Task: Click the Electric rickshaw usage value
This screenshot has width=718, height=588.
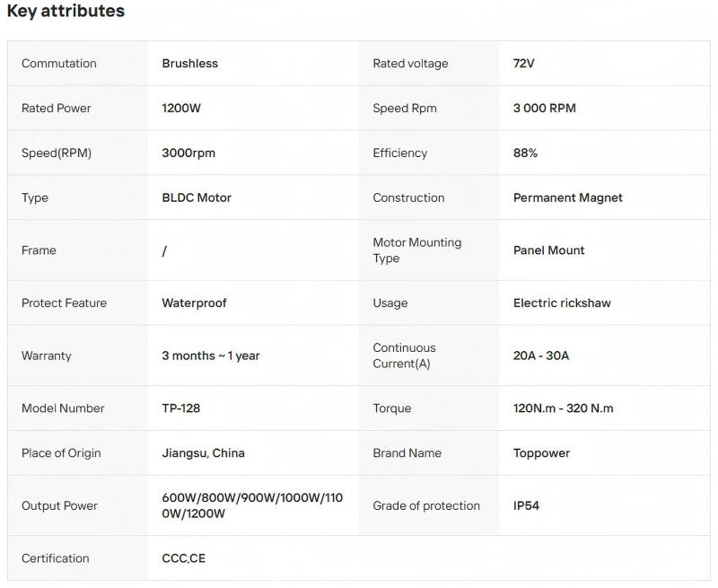Action: click(562, 303)
